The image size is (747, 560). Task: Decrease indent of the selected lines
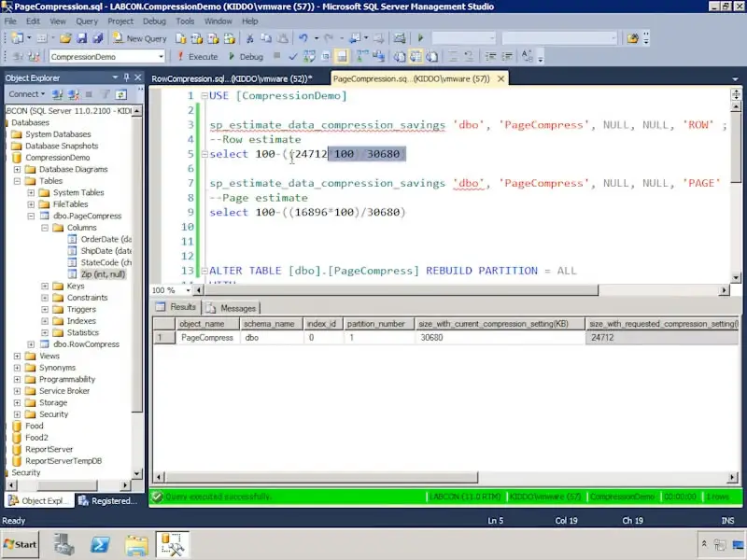(490, 57)
